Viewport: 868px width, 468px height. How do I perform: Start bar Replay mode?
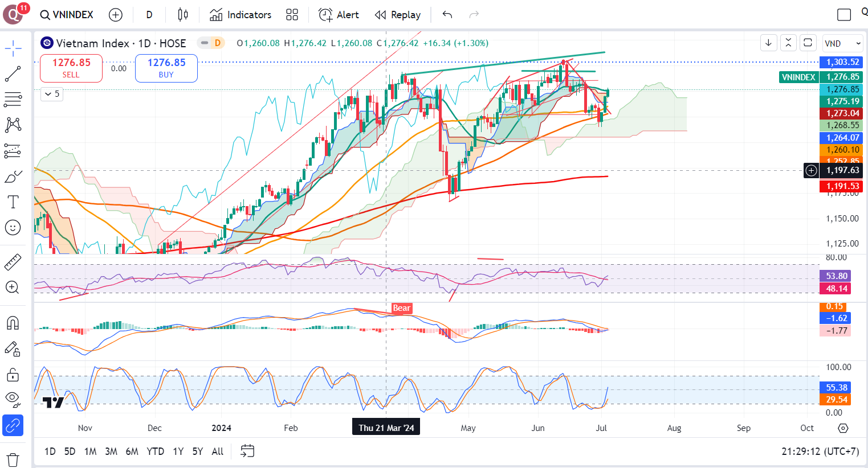point(398,15)
